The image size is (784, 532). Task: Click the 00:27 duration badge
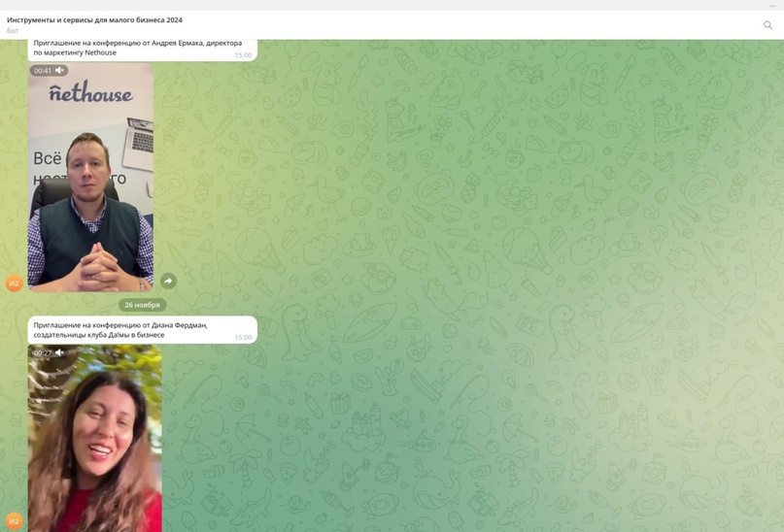pos(43,353)
